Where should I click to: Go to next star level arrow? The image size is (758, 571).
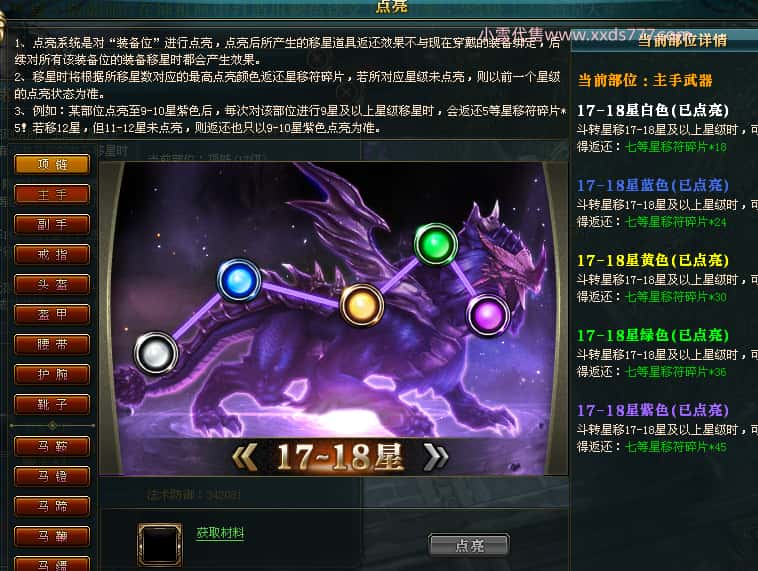coord(435,457)
